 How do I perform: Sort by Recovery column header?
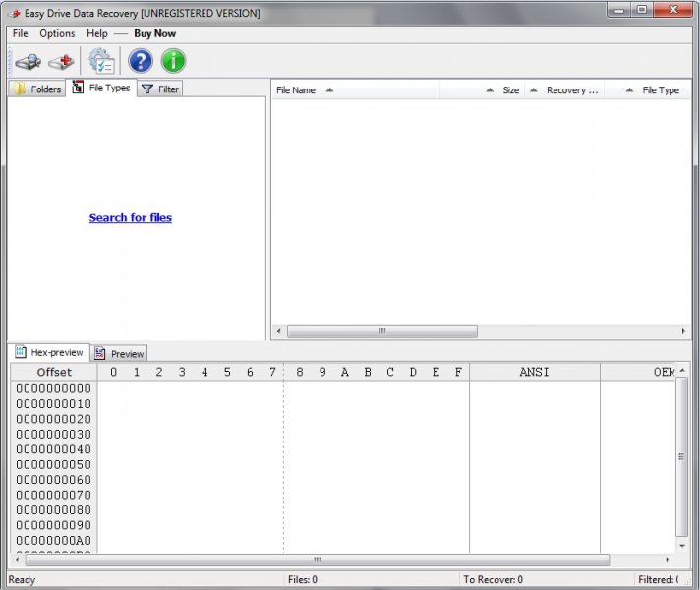click(564, 90)
